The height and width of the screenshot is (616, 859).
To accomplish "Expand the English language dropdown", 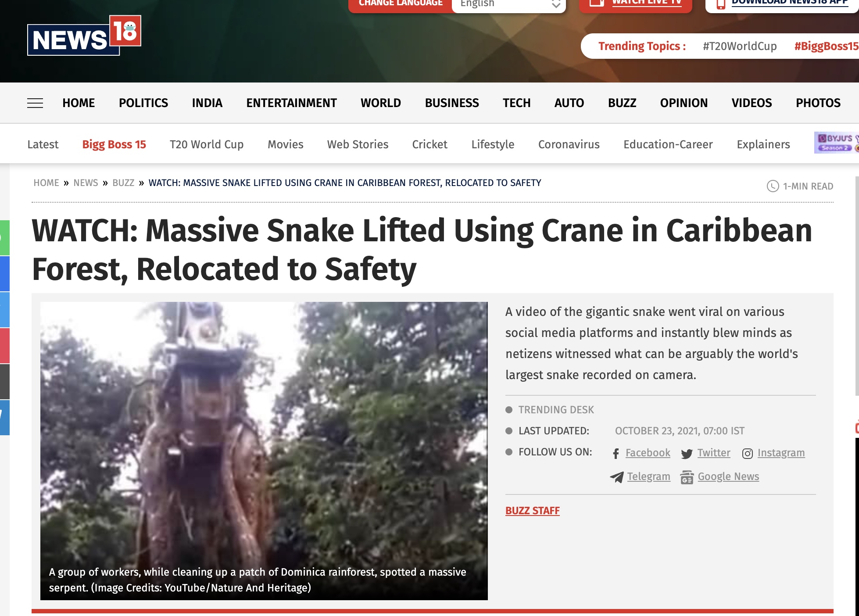I will [509, 4].
